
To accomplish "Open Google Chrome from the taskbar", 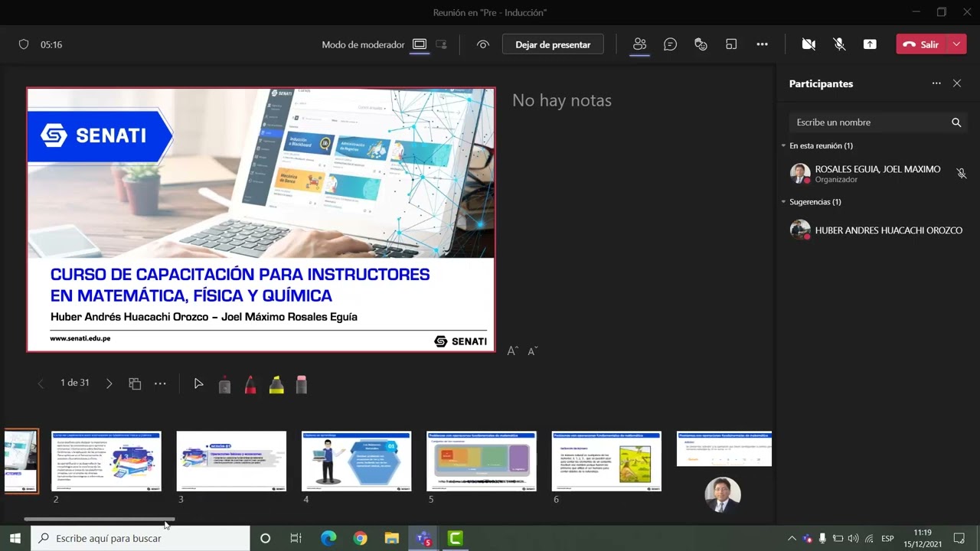I will tap(360, 538).
